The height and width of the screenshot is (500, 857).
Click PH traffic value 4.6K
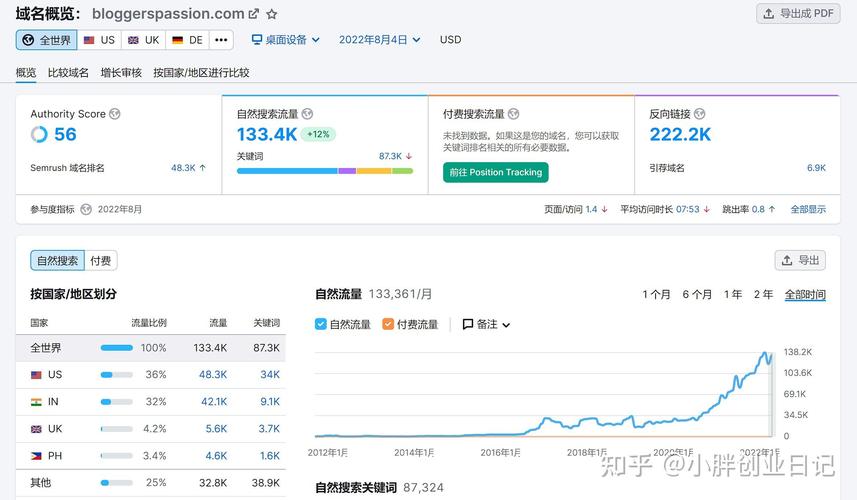pos(216,456)
